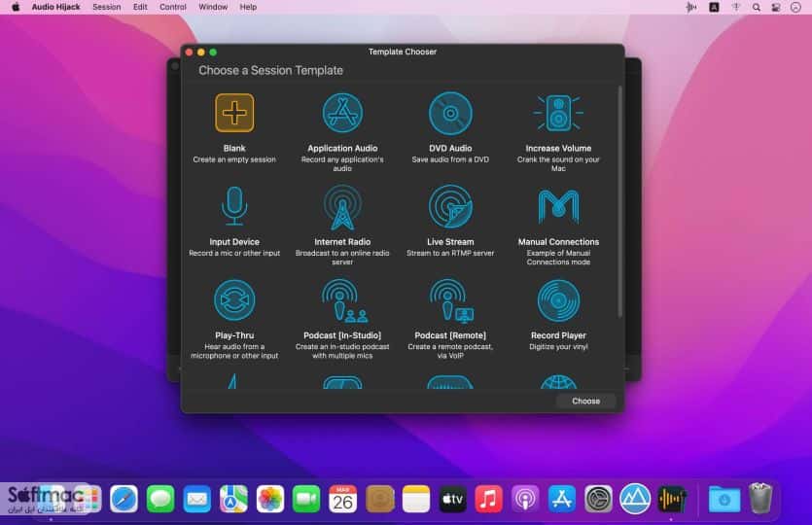812x525 pixels.
Task: Click "Save audio from a DVD" text
Action: 450,159
